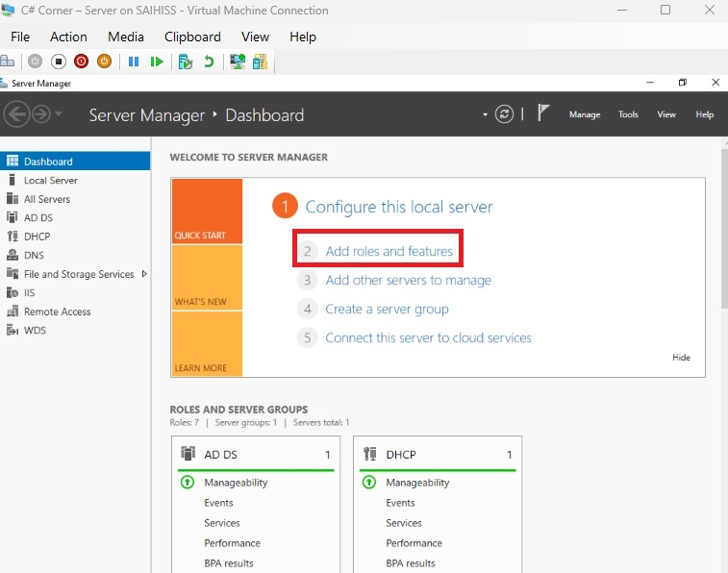Viewport: 728px width, 573px height.
Task: Click Configure this local server link
Action: click(x=399, y=207)
